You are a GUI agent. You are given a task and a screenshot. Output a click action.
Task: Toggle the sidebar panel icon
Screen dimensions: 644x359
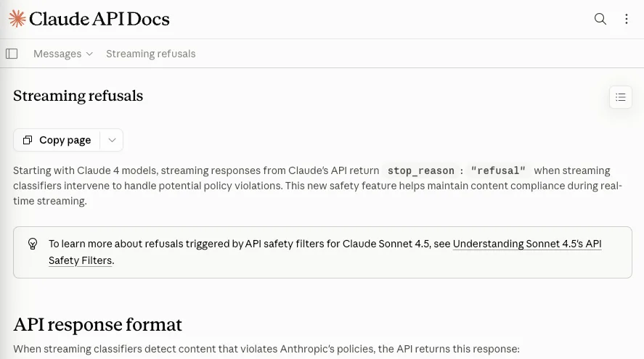[x=12, y=54]
